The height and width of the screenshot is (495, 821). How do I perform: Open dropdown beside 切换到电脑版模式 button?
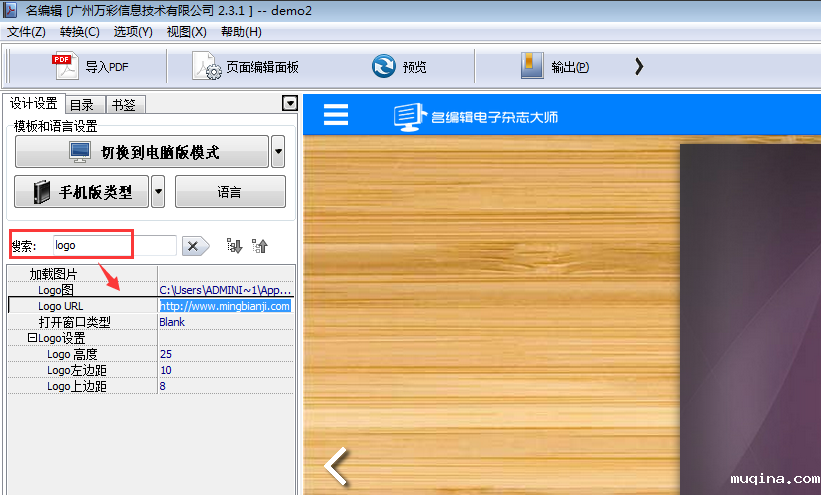click(x=278, y=153)
